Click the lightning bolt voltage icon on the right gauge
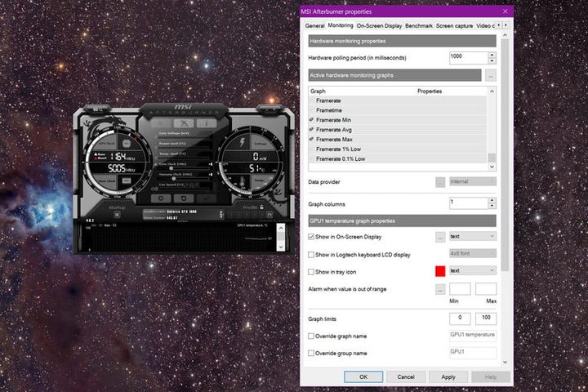The width and height of the screenshot is (588, 392). tap(243, 142)
